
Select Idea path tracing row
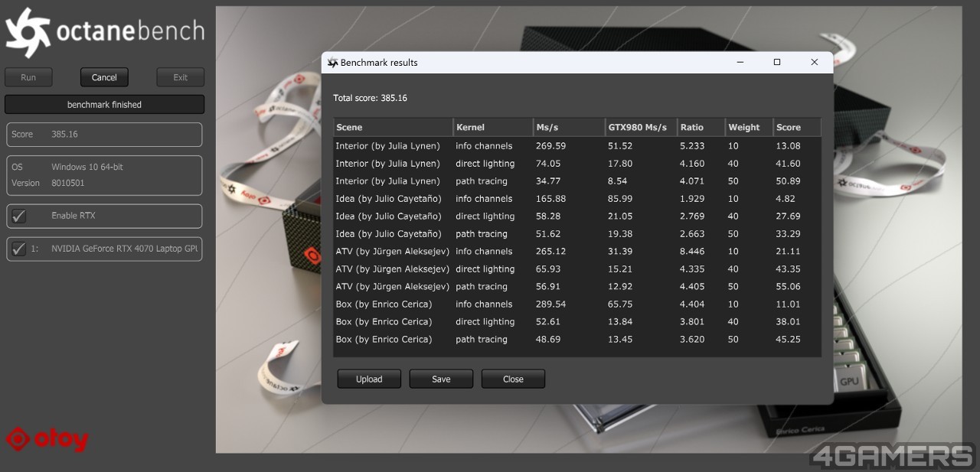577,233
